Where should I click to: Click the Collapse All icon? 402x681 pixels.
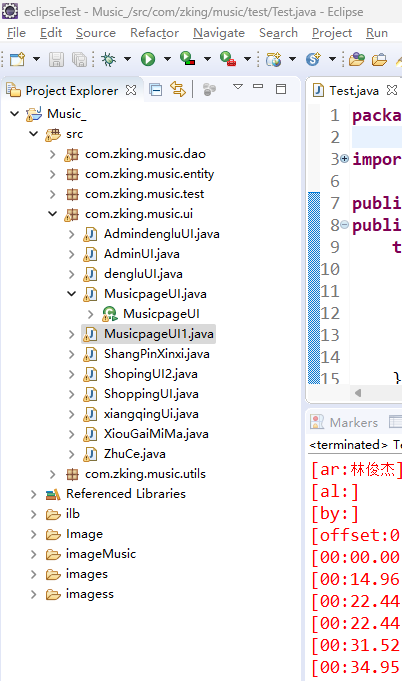[155, 90]
